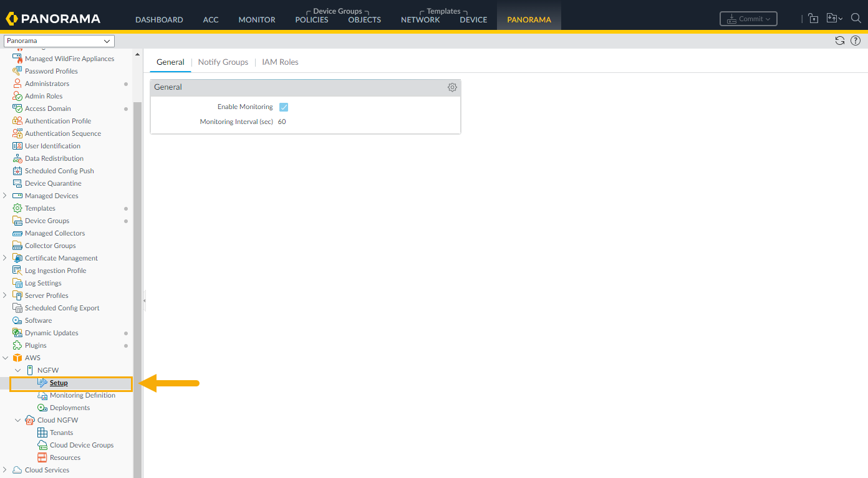Viewport: 868px width, 478px height.
Task: Open the Commit dropdown button
Action: pos(748,19)
